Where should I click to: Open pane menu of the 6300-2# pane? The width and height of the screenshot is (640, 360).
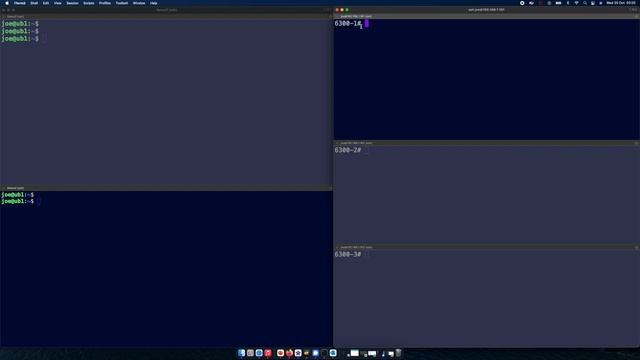[636, 143]
